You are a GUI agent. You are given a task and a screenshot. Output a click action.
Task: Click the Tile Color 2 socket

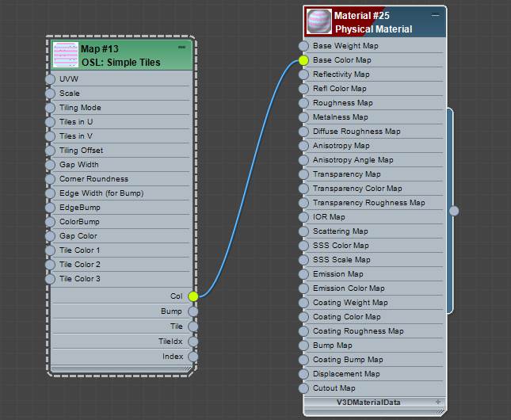point(50,265)
